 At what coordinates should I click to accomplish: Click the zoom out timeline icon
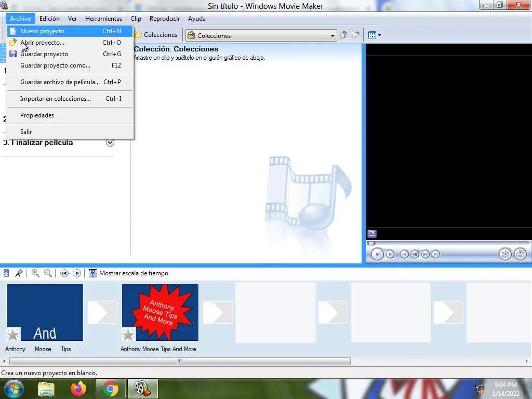tap(48, 273)
